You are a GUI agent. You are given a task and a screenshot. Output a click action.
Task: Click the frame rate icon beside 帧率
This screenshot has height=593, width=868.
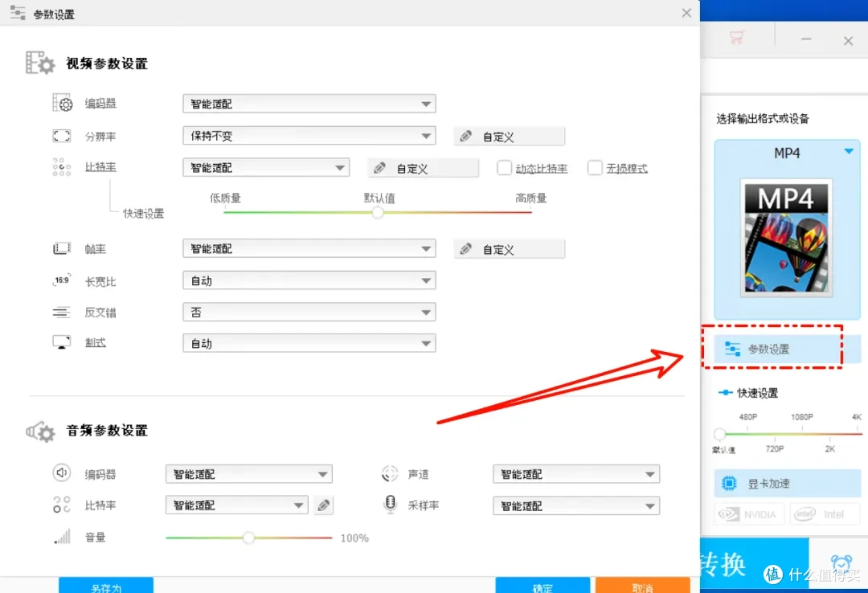[61, 248]
